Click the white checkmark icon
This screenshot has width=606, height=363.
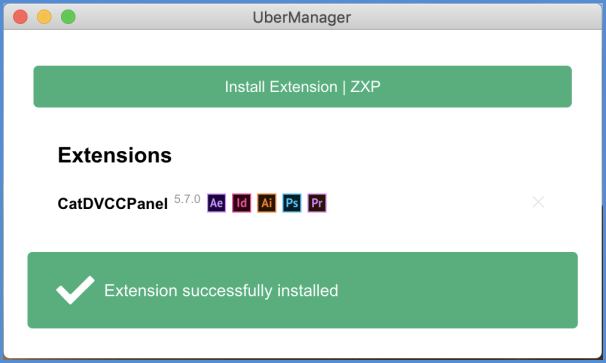(75, 290)
